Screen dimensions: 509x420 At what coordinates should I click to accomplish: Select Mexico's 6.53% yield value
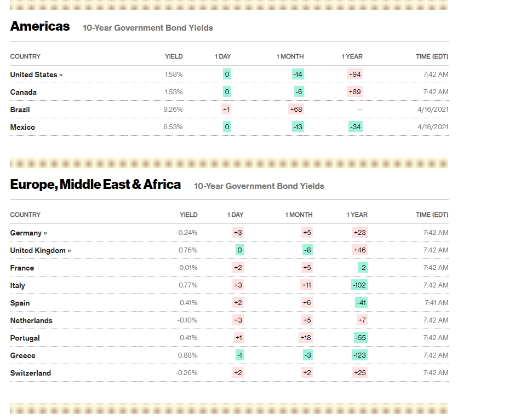coord(173,127)
